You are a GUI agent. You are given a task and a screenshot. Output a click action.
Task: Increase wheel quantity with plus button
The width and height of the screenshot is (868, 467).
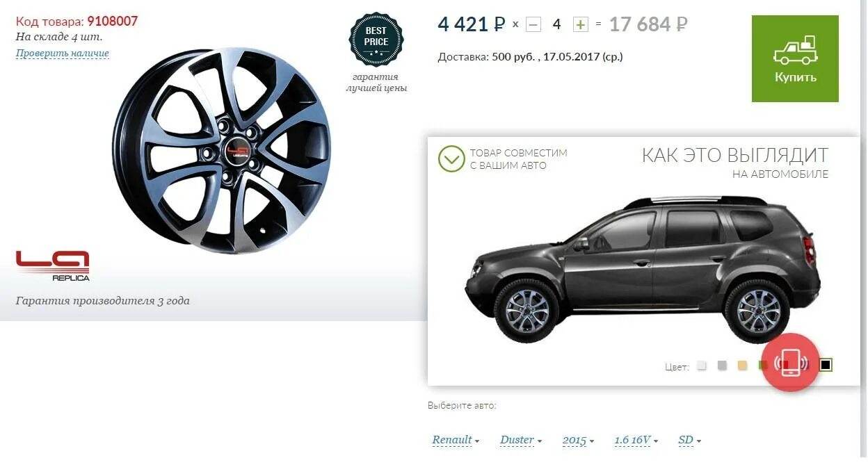click(580, 24)
